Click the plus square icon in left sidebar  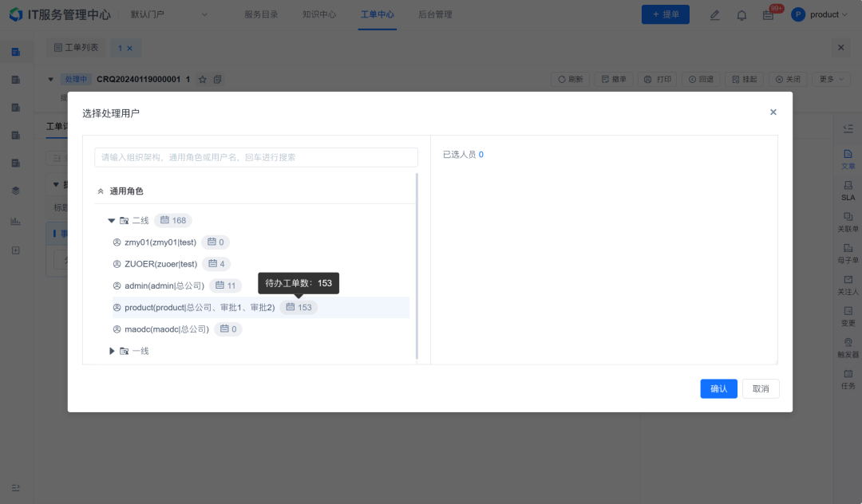(x=15, y=250)
